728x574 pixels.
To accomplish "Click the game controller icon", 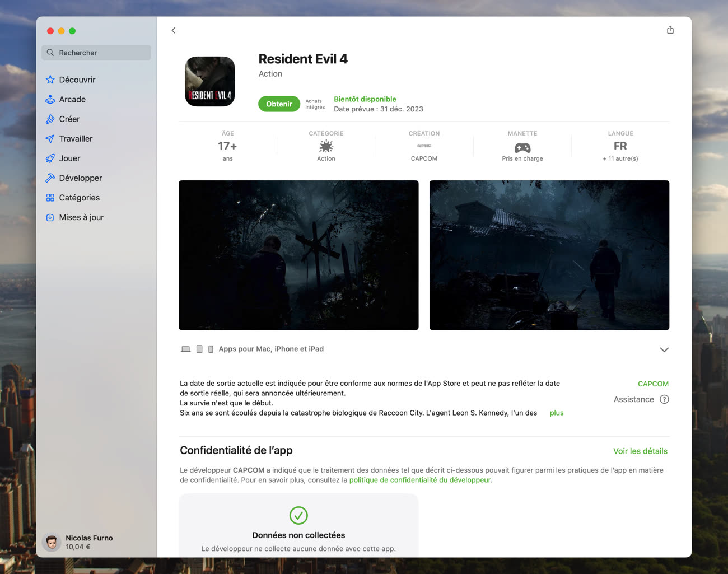I will point(522,148).
